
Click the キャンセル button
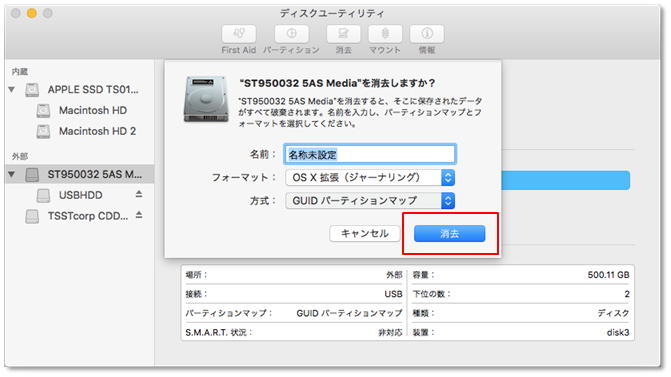365,234
